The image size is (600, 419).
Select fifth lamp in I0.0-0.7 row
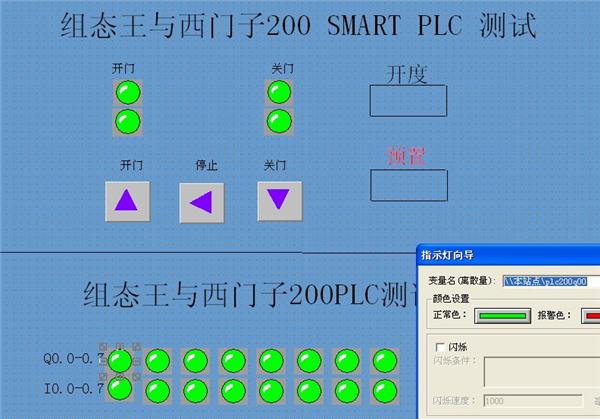[271, 391]
